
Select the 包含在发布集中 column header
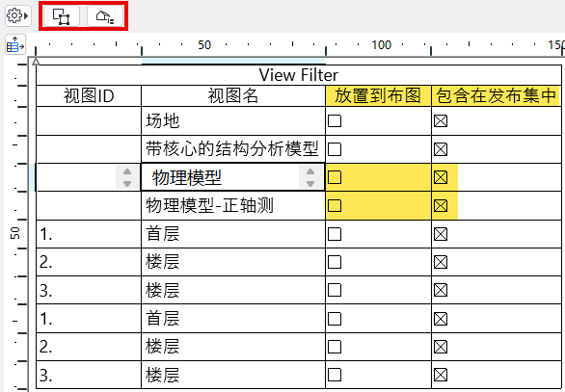[x=497, y=96]
